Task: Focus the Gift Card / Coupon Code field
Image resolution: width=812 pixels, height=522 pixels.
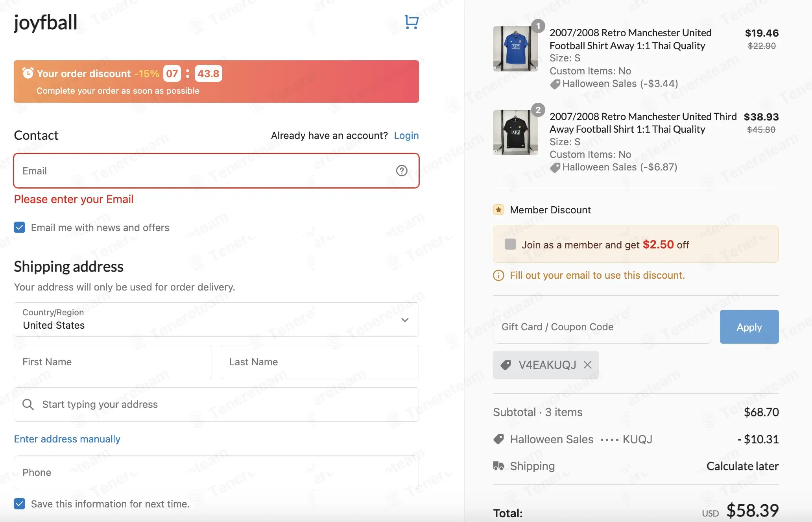Action: pyautogui.click(x=602, y=327)
